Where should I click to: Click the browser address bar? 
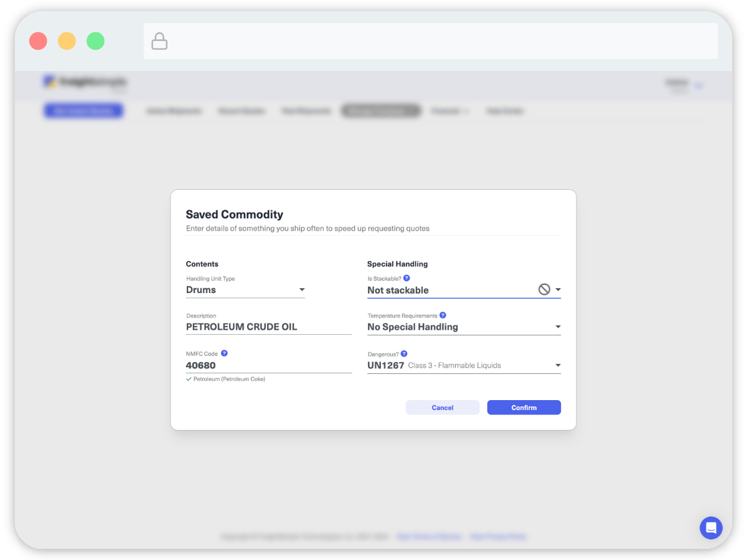430,42
